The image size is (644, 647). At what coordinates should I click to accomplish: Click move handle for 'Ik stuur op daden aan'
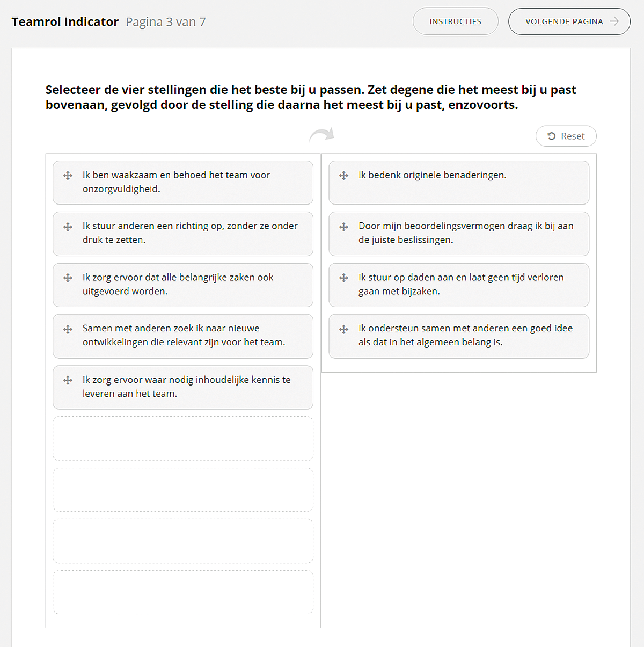click(x=344, y=278)
